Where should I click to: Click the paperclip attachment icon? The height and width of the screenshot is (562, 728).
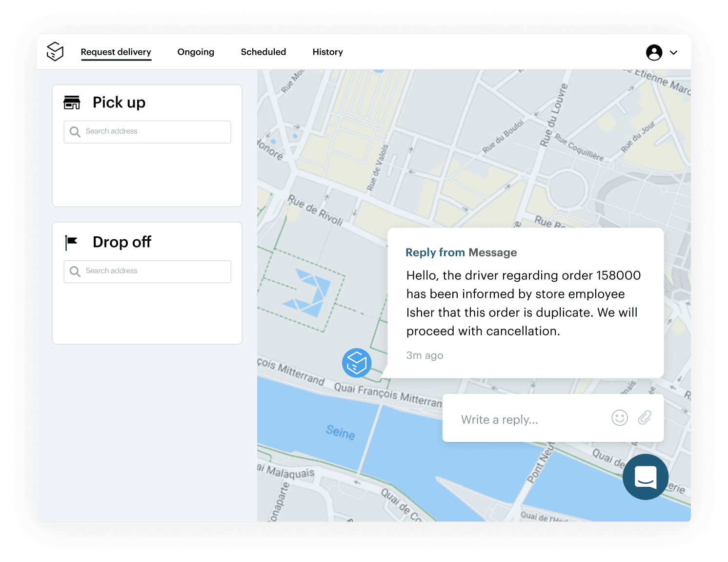coord(645,417)
